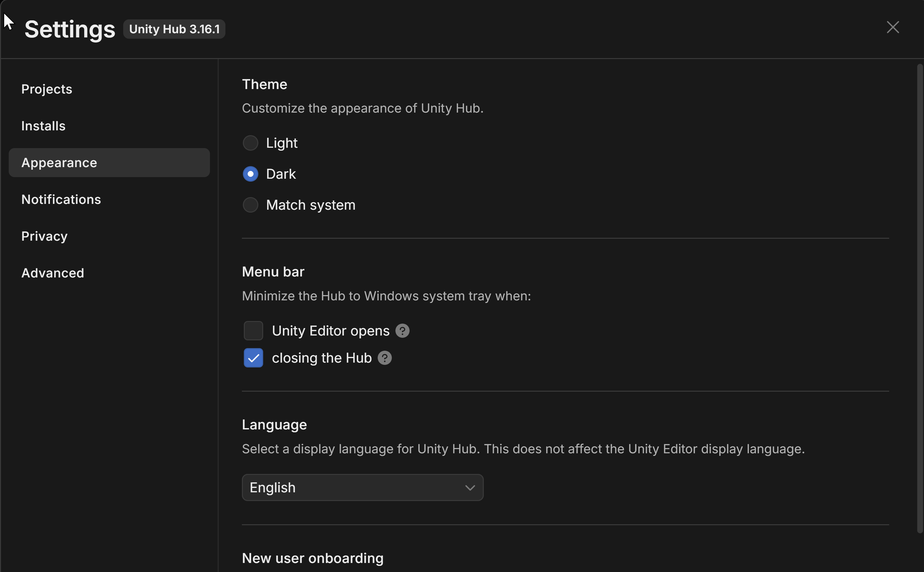This screenshot has width=924, height=572.
Task: Click the Unity Hub 3.16.1 version badge
Action: point(174,29)
